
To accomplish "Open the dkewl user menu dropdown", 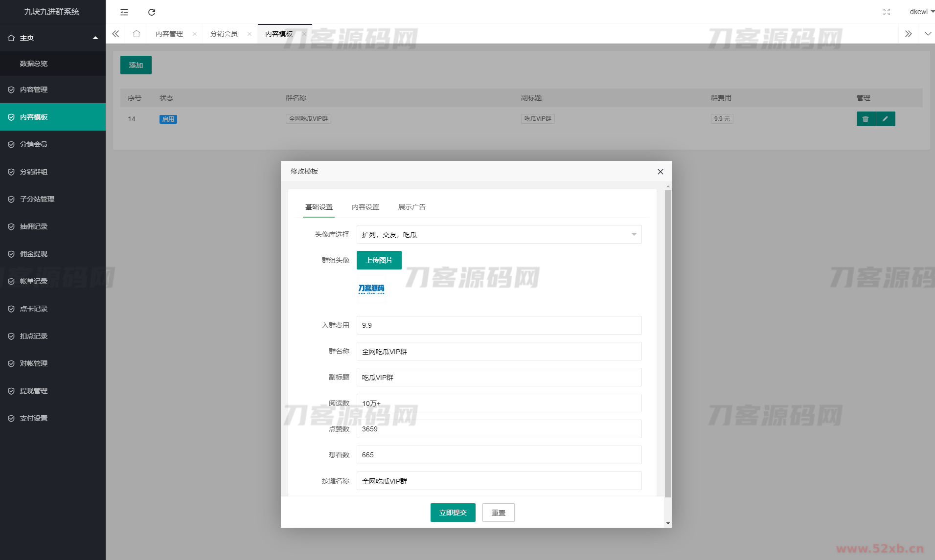I will coord(921,12).
